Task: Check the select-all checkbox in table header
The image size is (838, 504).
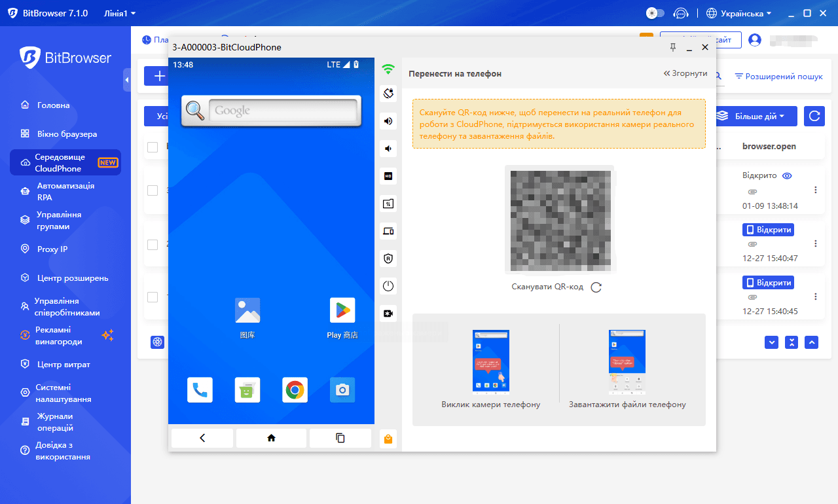Action: click(x=153, y=147)
